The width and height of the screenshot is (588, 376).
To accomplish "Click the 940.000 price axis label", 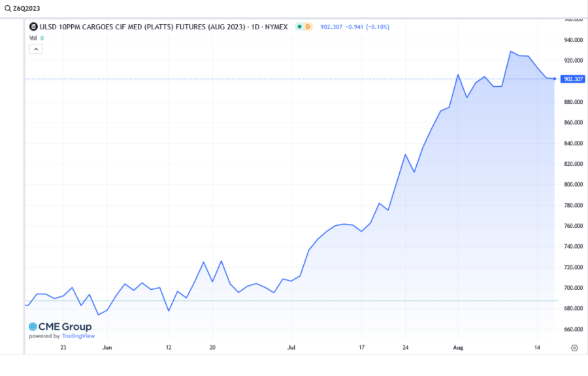I will click(572, 40).
